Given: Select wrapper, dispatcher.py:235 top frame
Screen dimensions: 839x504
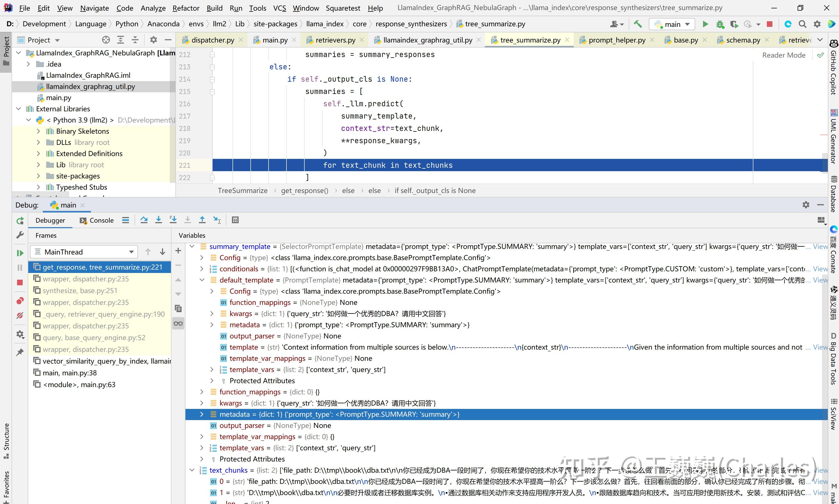Looking at the screenshot, I should [x=86, y=279].
